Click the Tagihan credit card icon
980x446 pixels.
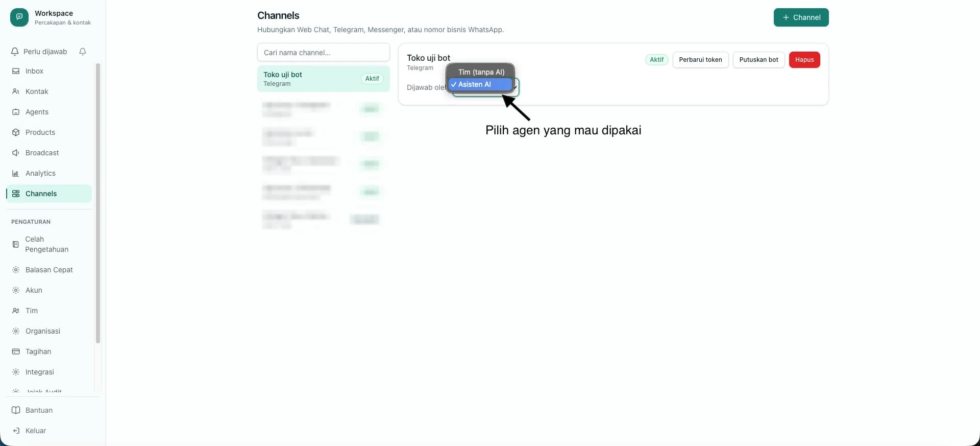click(x=16, y=351)
